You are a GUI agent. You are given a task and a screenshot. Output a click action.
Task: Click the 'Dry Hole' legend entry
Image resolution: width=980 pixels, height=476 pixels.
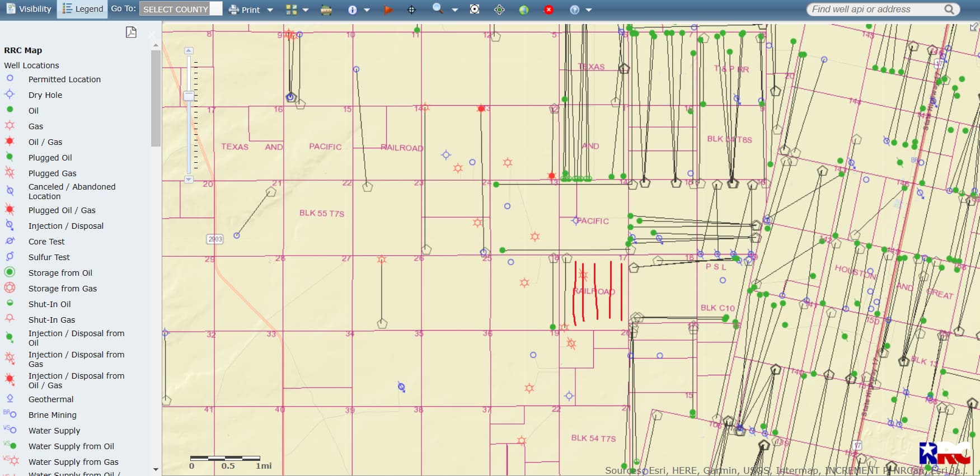45,95
